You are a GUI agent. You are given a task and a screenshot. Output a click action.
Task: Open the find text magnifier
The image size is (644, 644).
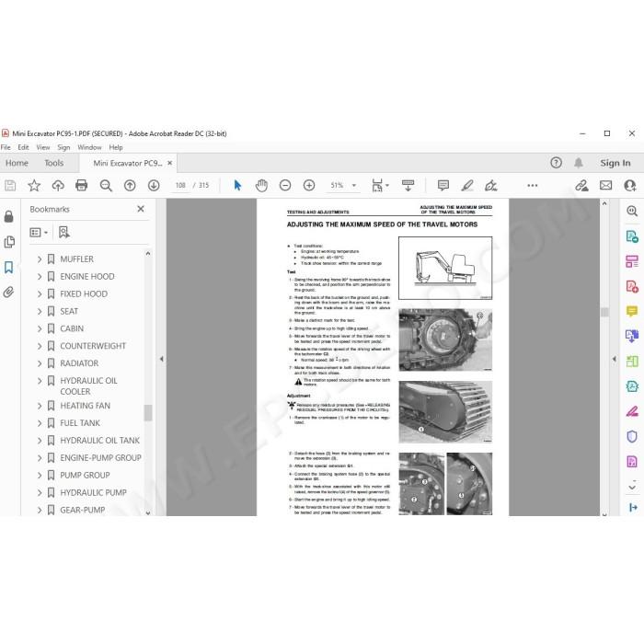click(x=106, y=186)
